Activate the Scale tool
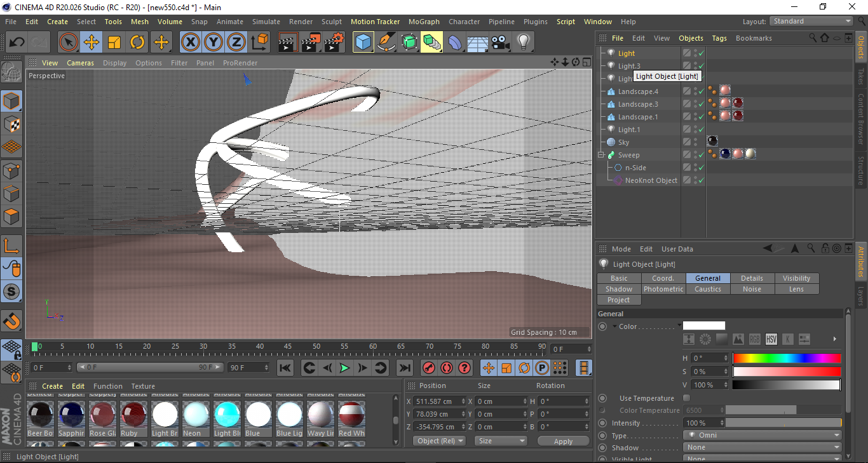 click(x=114, y=43)
